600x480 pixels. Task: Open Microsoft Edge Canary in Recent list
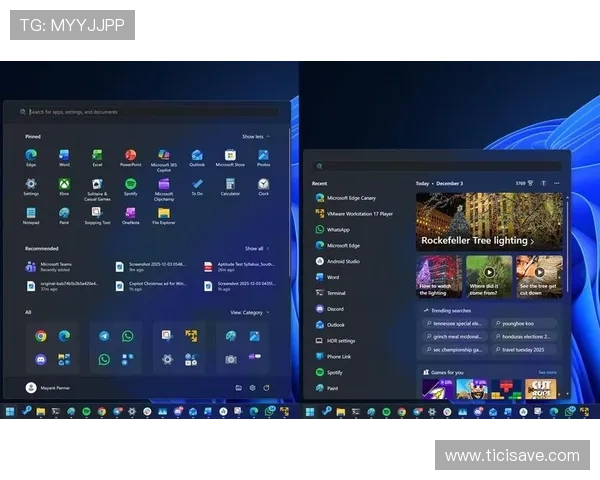(346, 198)
